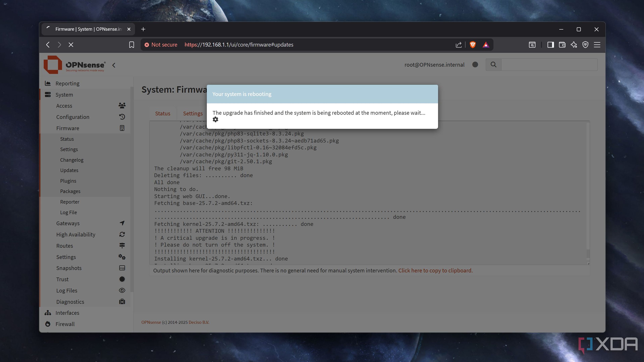Open the Brave VPN shield icon
644x362 pixels.
tap(585, 45)
